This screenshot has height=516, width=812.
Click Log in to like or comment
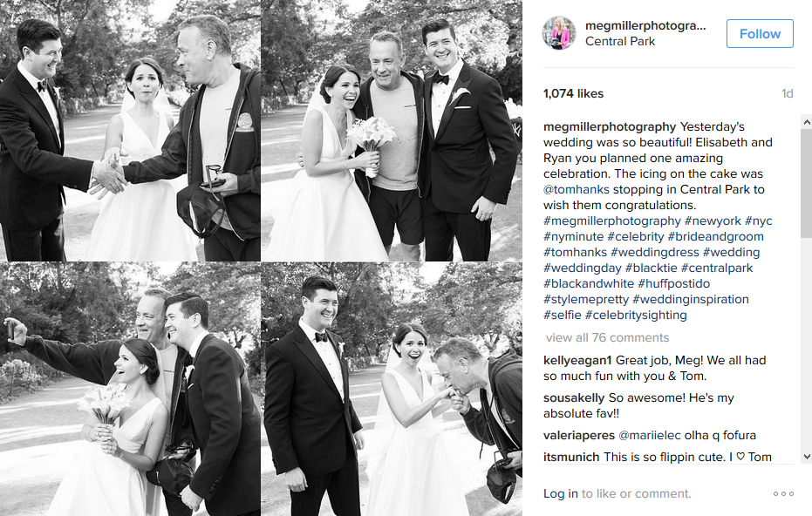point(560,493)
